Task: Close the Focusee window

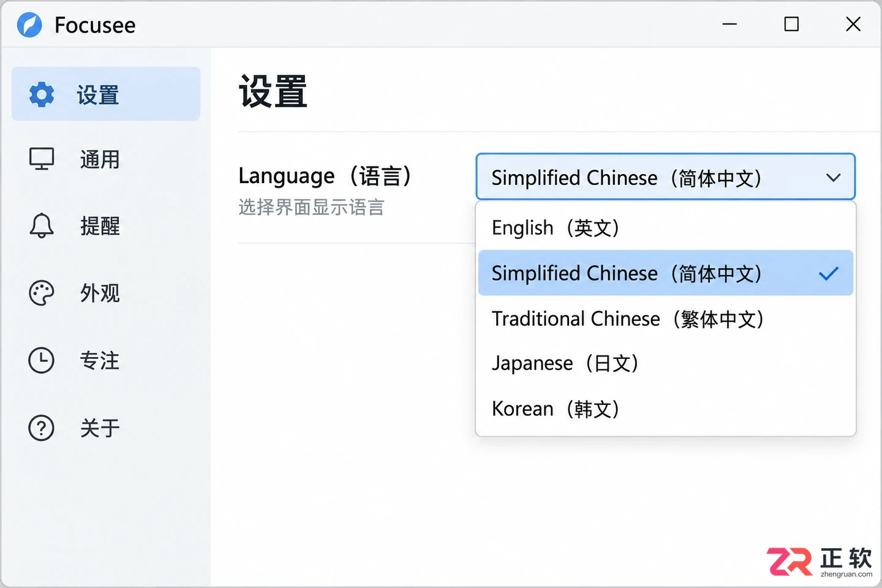Action: (853, 24)
